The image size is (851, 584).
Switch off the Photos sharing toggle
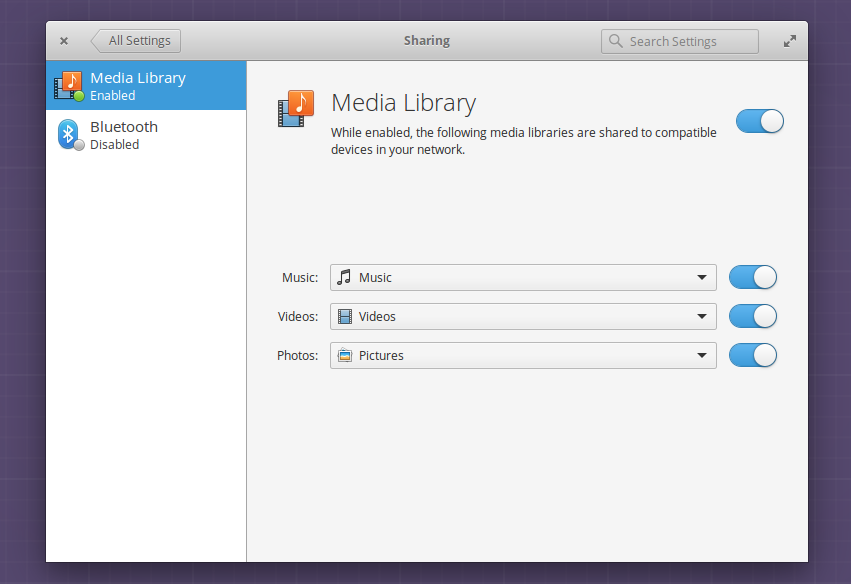click(753, 356)
